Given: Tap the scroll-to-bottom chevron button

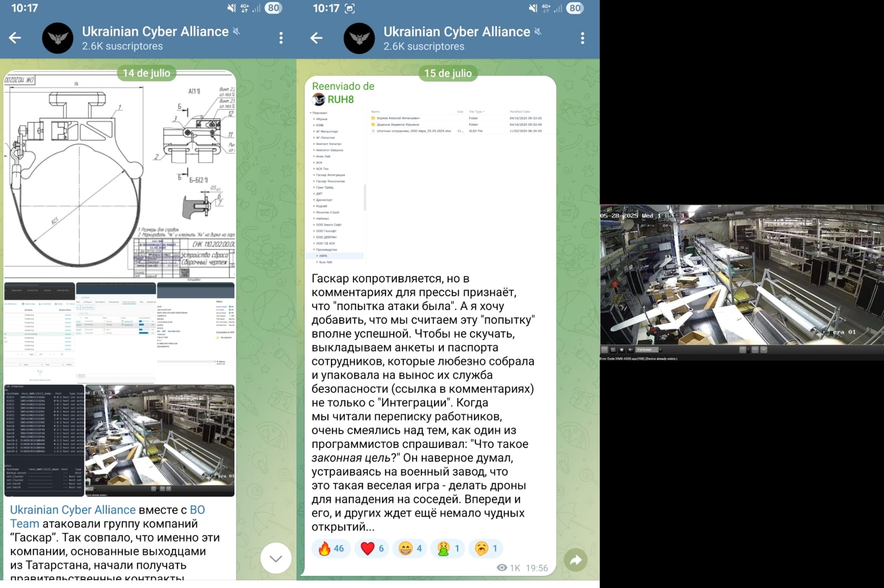Looking at the screenshot, I should 276,558.
